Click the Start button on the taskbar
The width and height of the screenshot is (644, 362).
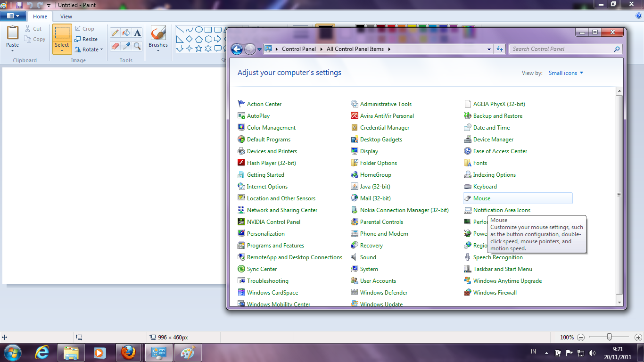(x=12, y=352)
